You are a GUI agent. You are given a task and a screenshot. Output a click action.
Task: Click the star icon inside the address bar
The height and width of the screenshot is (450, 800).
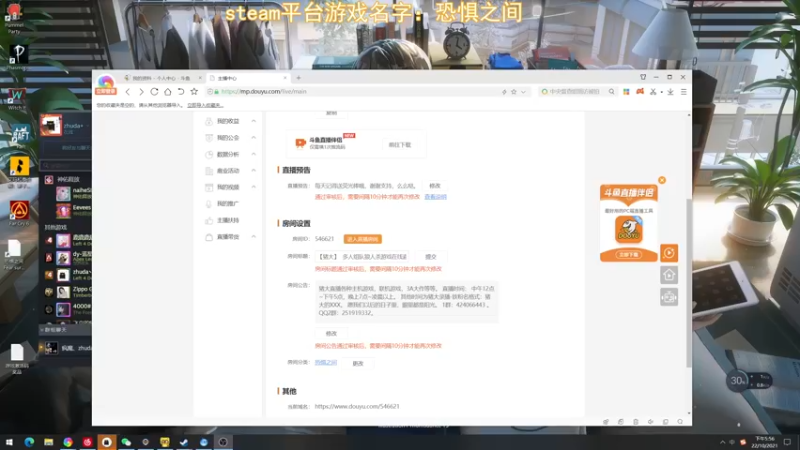click(x=514, y=92)
